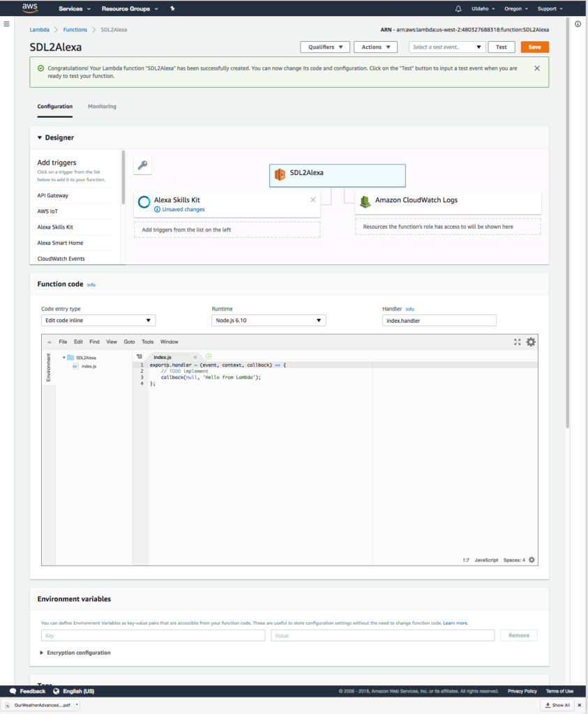Pin shortcuts with the pushpin icon

pos(172,8)
